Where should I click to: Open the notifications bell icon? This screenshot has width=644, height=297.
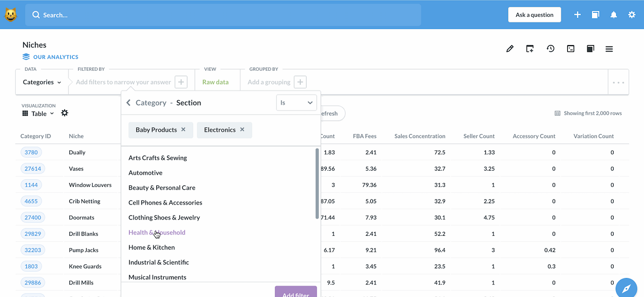(x=613, y=15)
